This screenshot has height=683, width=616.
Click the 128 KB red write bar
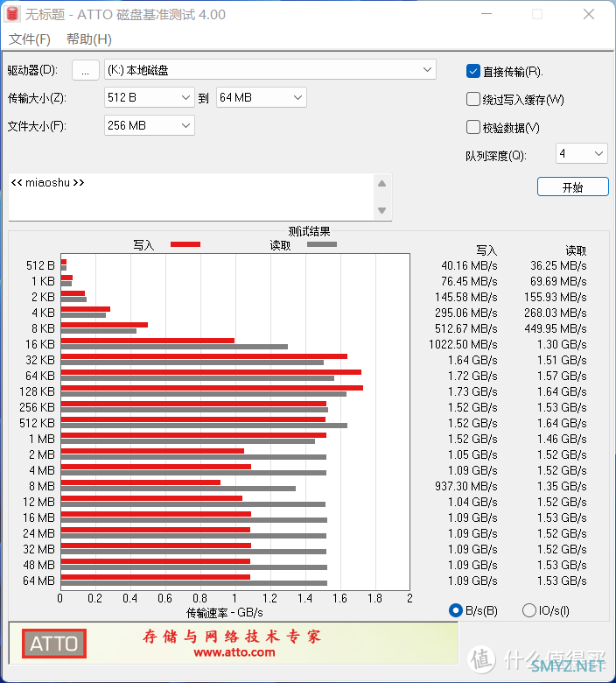212,388
